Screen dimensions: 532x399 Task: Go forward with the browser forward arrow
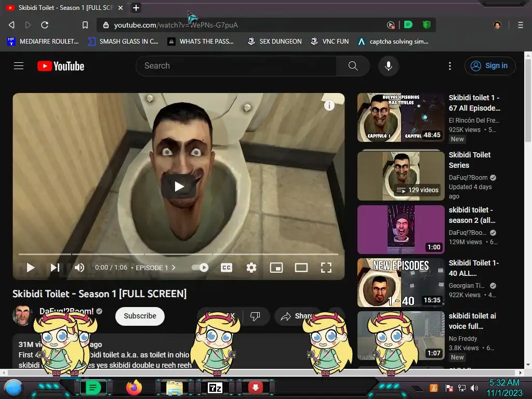coord(28,25)
